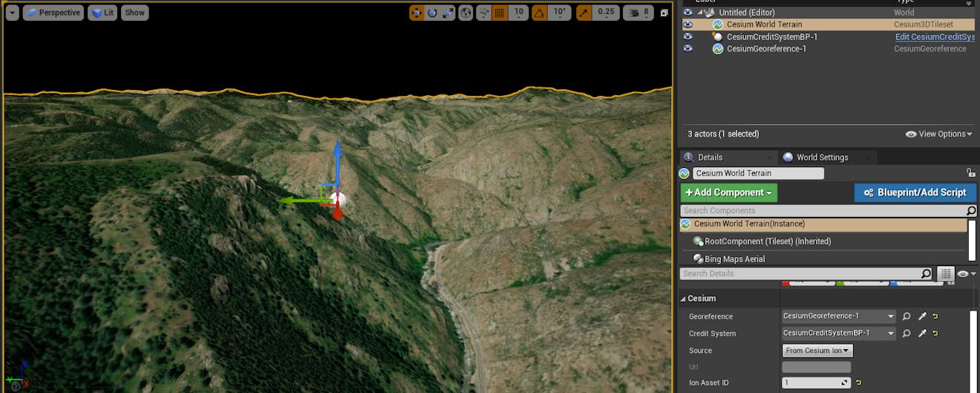Toggle visibility of Untitled (Editor) world
The width and height of the screenshot is (980, 393).
tap(687, 13)
